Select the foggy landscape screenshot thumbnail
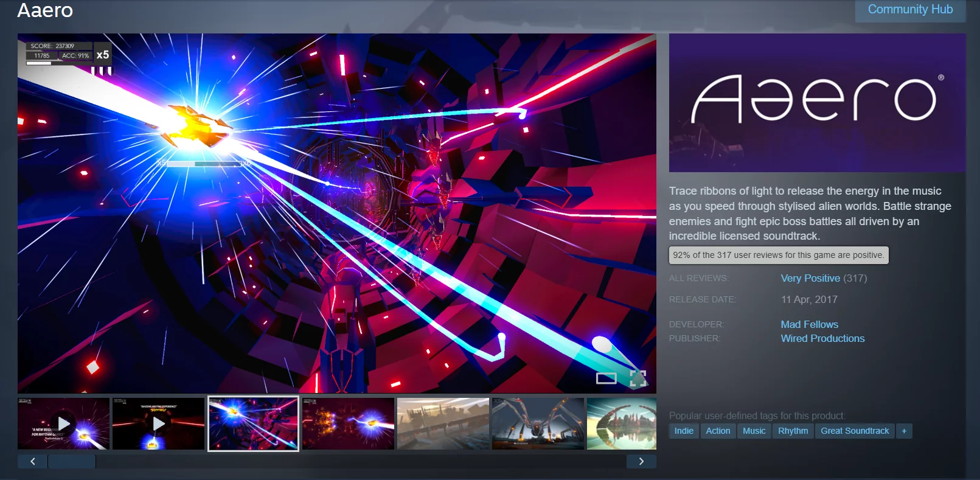 443,423
